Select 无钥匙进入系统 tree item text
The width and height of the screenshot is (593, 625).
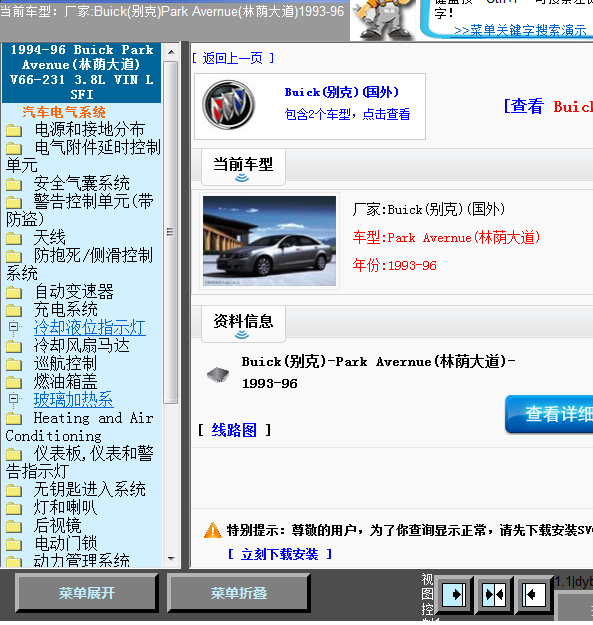[x=90, y=489]
